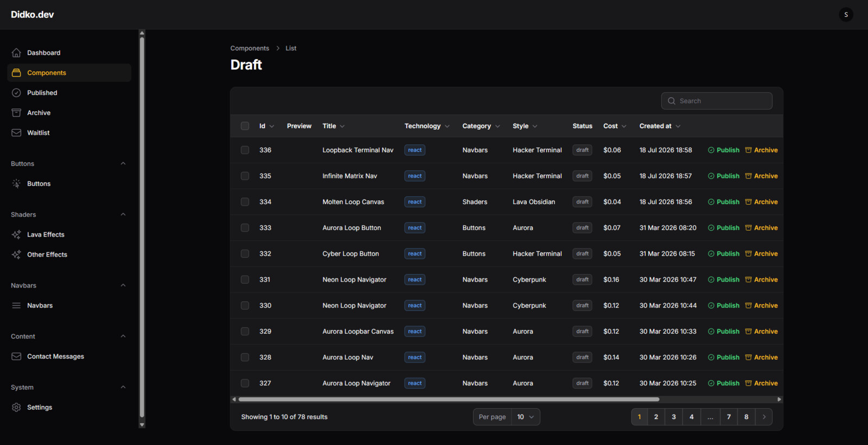Open the Per page 10 dropdown
Image resolution: width=868 pixels, height=445 pixels.
point(526,417)
